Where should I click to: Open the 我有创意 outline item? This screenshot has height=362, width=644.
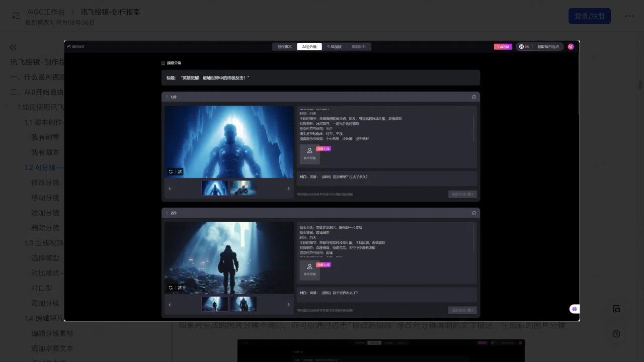45,137
